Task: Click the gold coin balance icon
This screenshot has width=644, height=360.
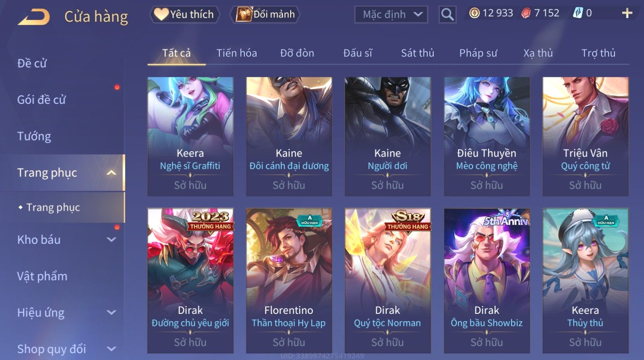Action: 474,13
